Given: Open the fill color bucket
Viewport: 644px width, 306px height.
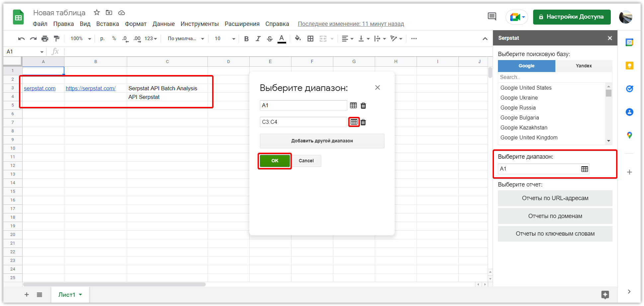Looking at the screenshot, I should click(298, 38).
